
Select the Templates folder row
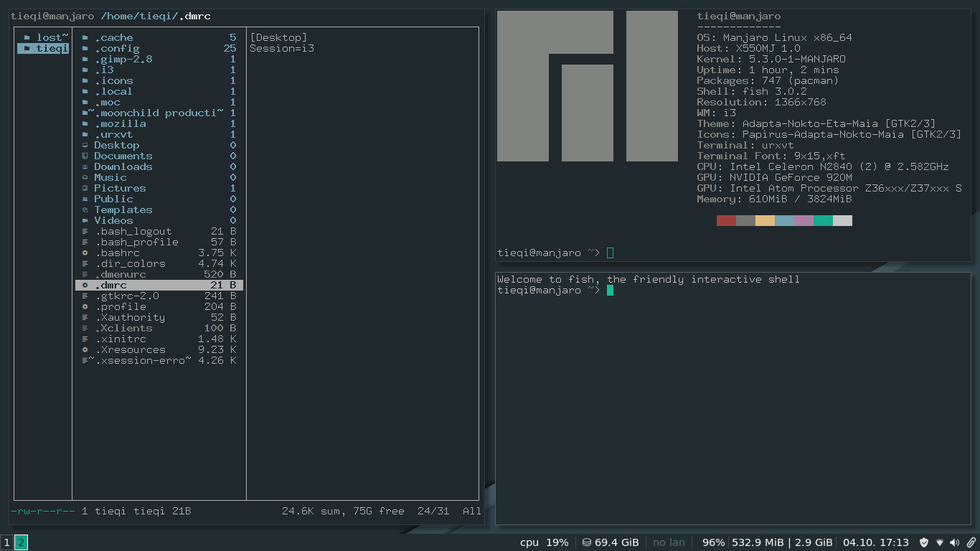(159, 210)
